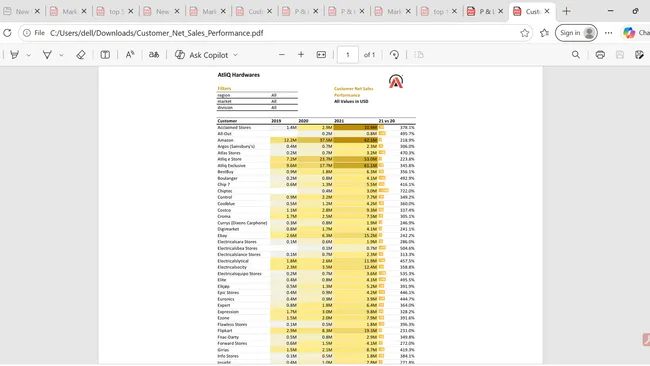Click the file info icon in the address bar
This screenshot has width=650, height=366.
[x=27, y=33]
